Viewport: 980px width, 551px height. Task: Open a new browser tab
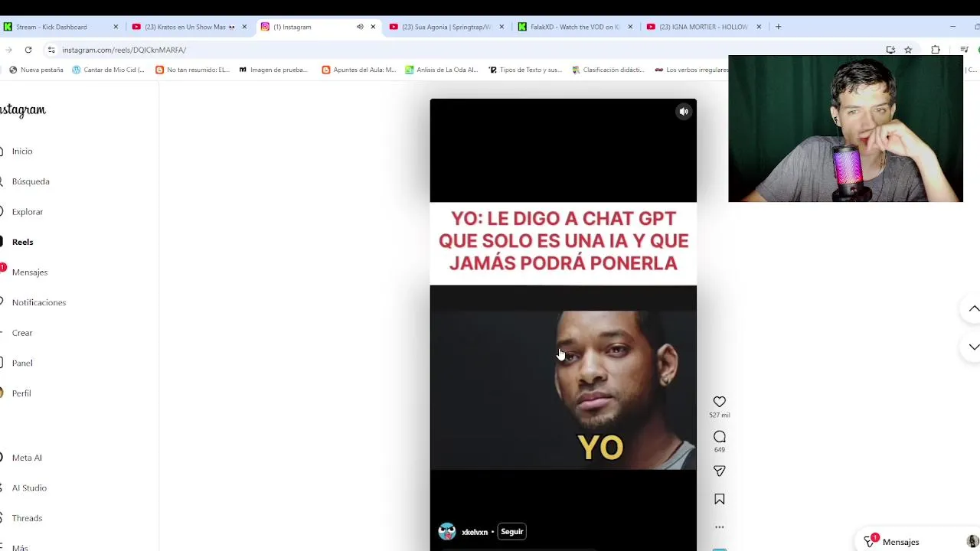(778, 27)
